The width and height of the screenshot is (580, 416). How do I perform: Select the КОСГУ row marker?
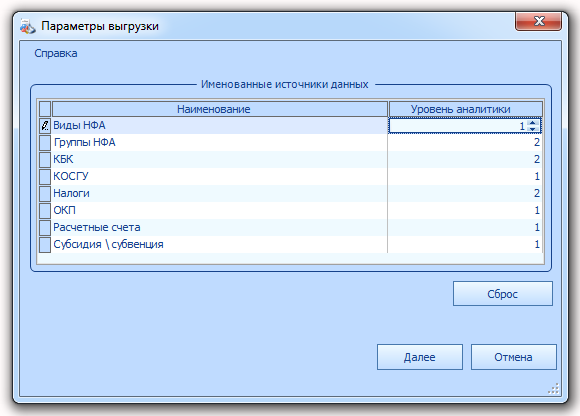(x=45, y=176)
